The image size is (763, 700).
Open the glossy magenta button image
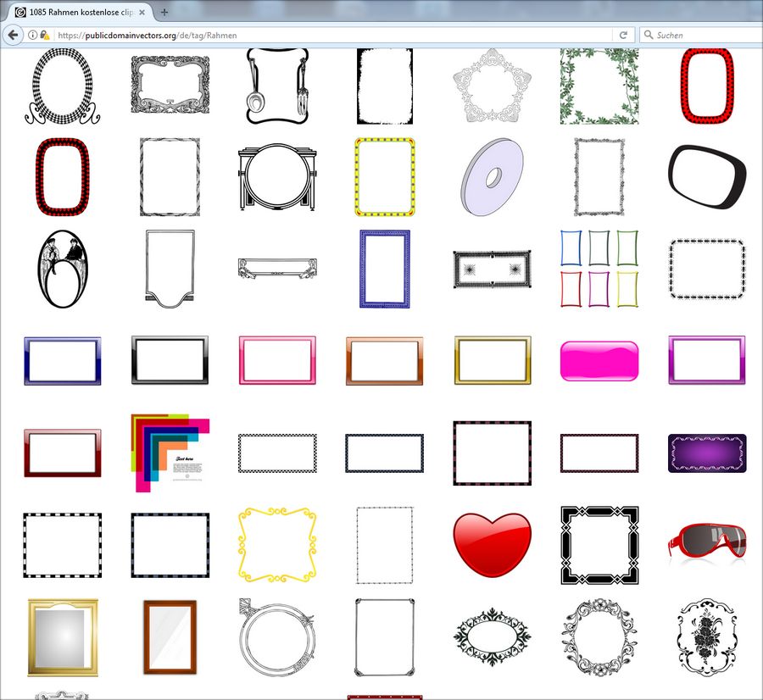(x=599, y=360)
